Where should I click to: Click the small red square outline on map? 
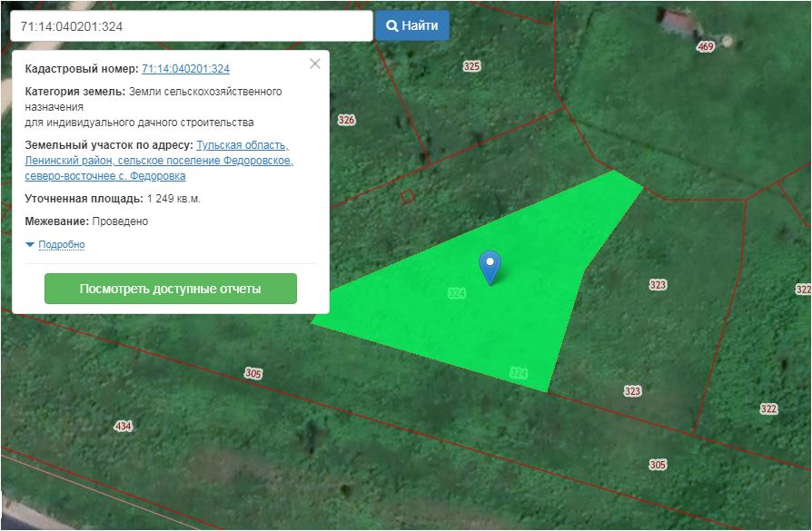408,195
